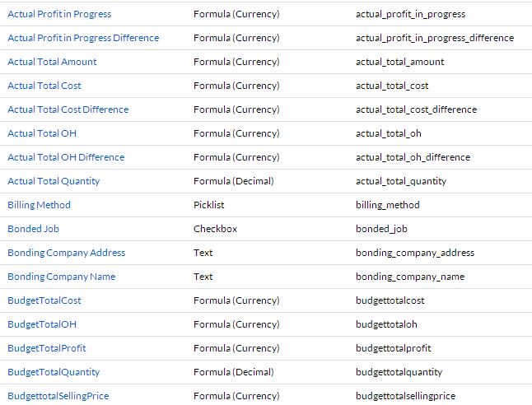
Task: Open the Actual Total Quantity field
Action: (x=54, y=181)
